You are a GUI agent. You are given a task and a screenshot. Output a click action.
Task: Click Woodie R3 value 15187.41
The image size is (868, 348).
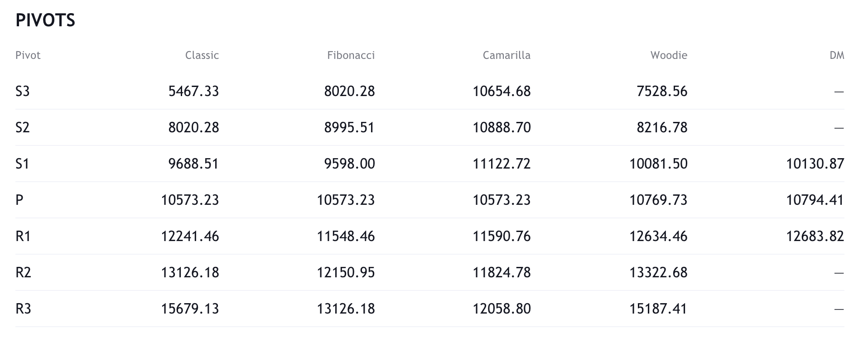(658, 309)
